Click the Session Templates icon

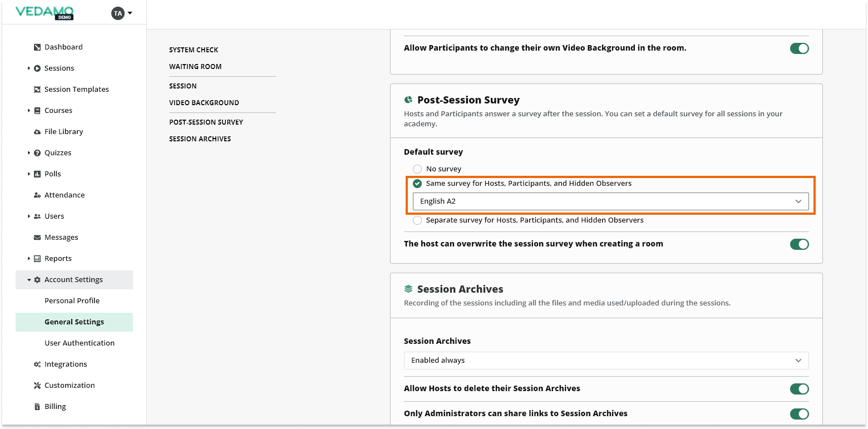tap(37, 90)
